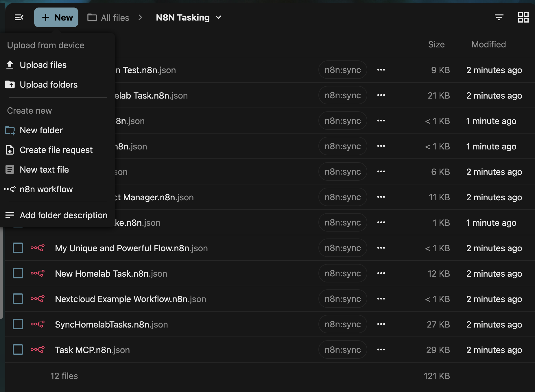Open actions menu for SyncHomelabTasks
This screenshot has width=535, height=392.
coord(381,324)
